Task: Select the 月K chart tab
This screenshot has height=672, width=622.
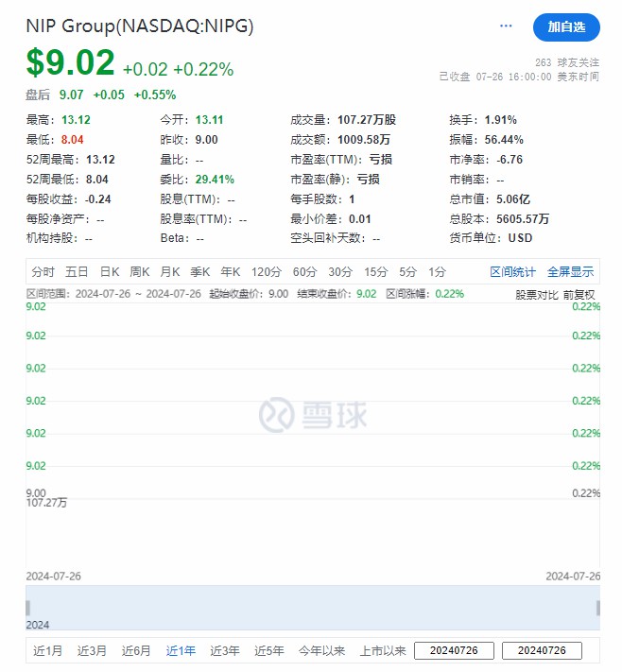Action: (170, 271)
